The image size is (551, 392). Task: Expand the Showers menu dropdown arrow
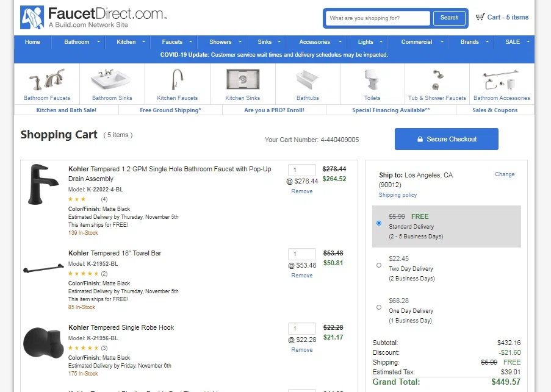tap(240, 42)
